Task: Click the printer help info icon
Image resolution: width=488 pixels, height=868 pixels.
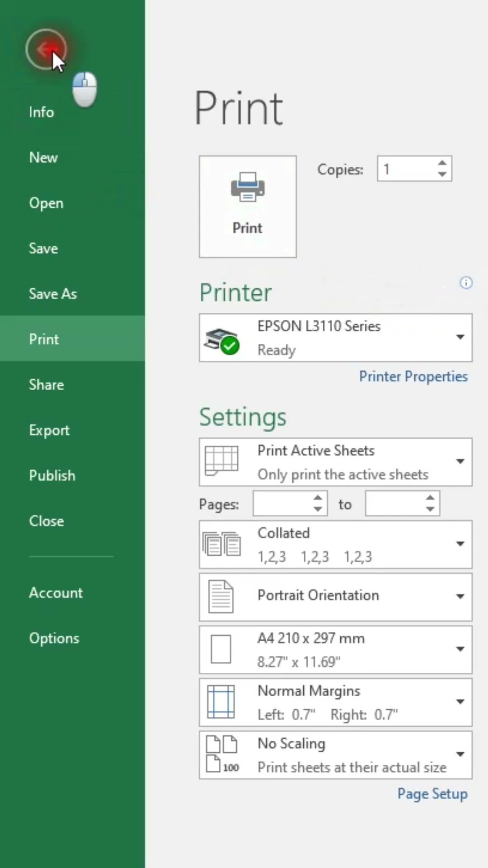Action: [466, 283]
